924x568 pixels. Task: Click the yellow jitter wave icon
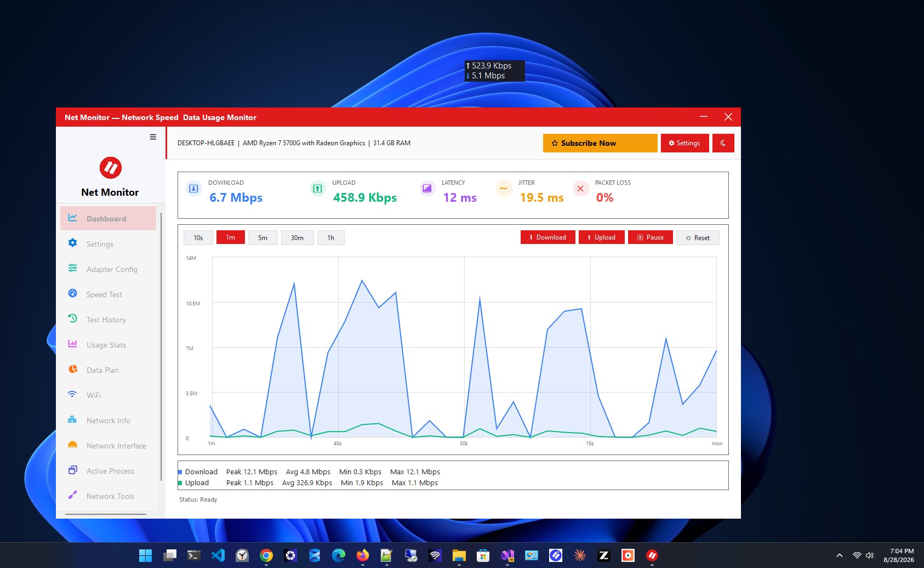[504, 189]
